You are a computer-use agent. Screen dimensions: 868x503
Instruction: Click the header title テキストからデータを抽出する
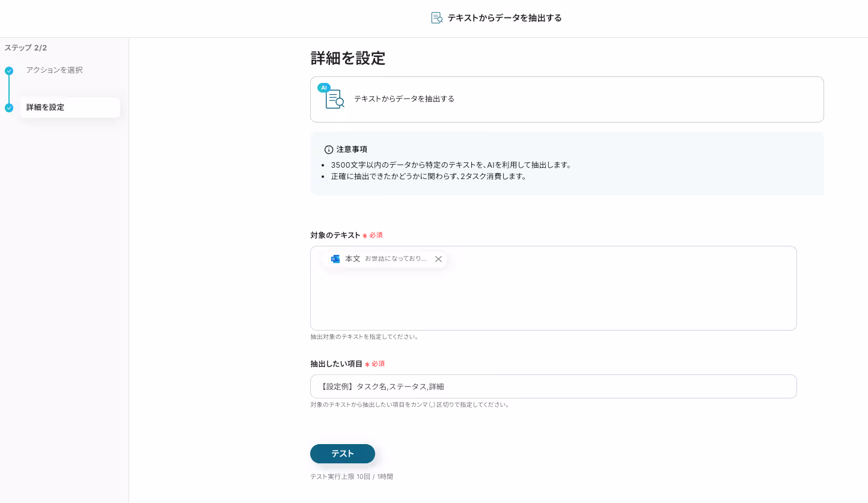pos(505,18)
